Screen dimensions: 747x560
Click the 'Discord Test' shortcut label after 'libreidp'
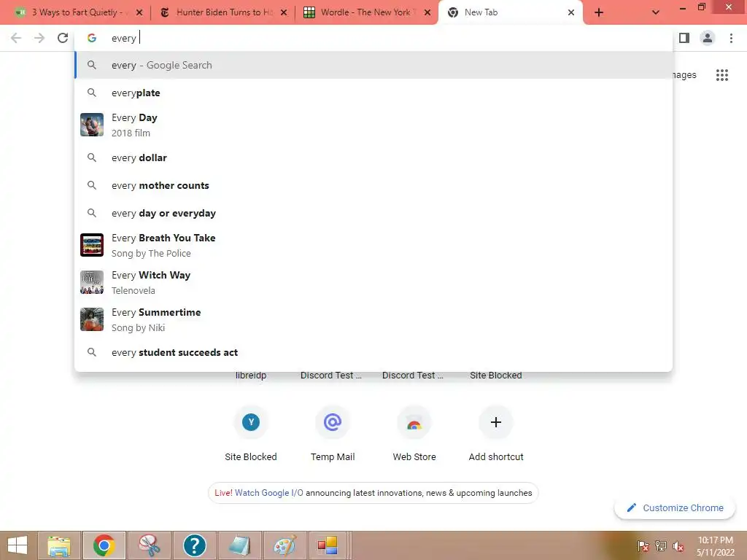(x=330, y=376)
